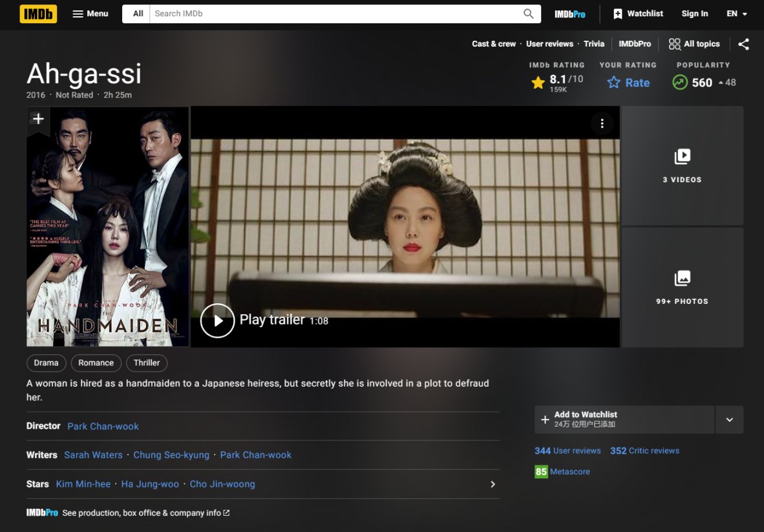Open star Cho Jin-woong
The image size is (764, 532).
pos(222,484)
